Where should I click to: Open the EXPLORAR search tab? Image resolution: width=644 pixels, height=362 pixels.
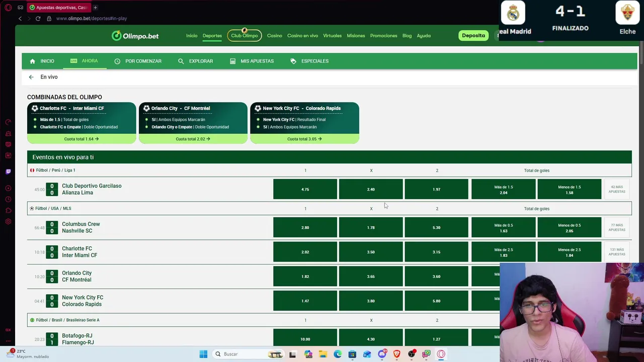pos(195,61)
